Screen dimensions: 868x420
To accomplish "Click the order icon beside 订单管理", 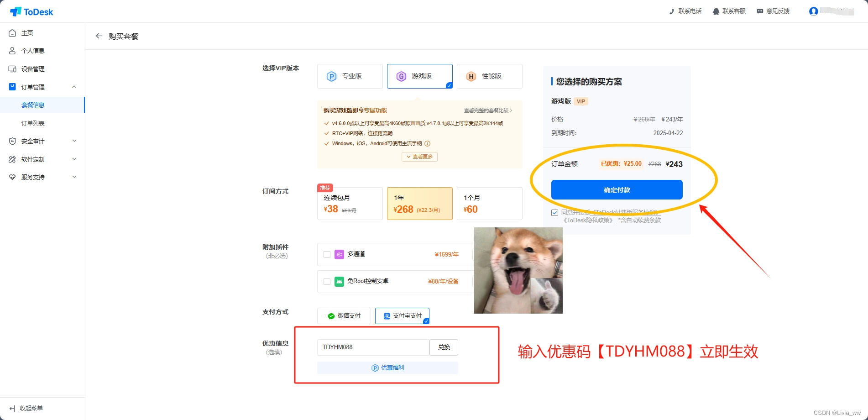I will tap(12, 87).
